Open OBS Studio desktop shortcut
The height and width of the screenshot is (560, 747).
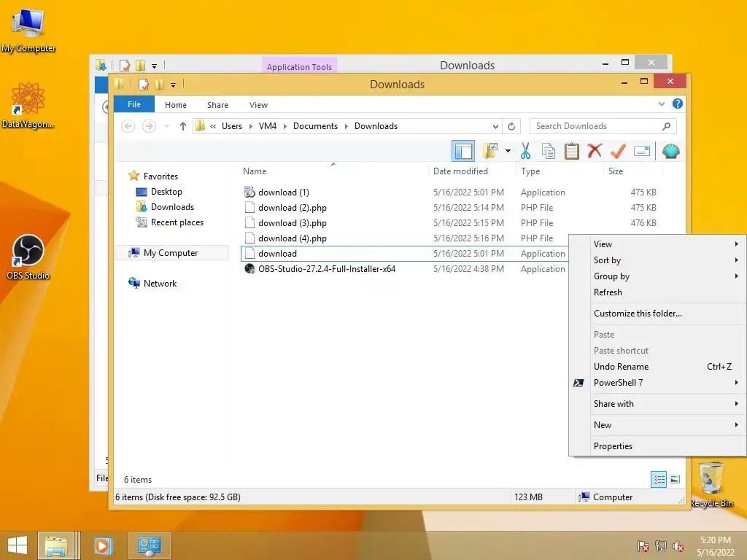[28, 257]
